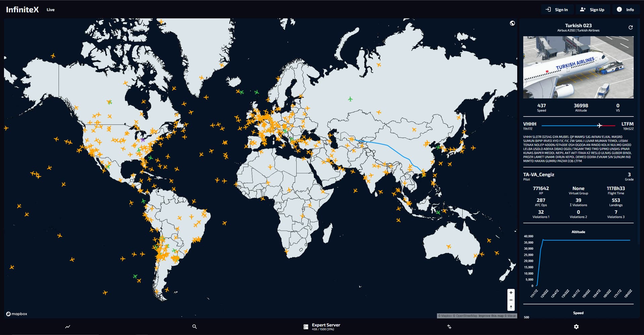Click the Sign In button
This screenshot has height=335, width=644.
pos(557,10)
